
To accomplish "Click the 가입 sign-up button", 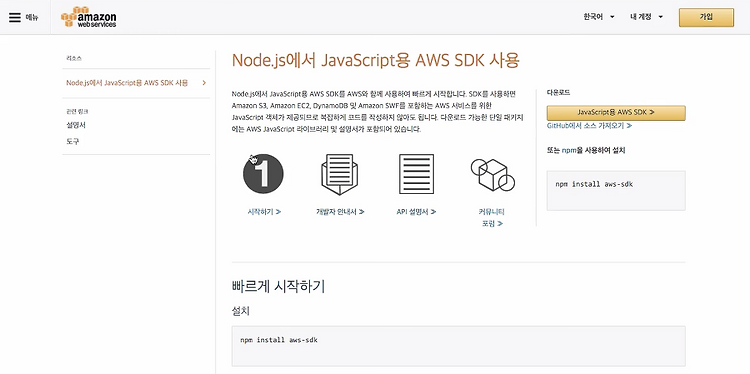I will (706, 17).
